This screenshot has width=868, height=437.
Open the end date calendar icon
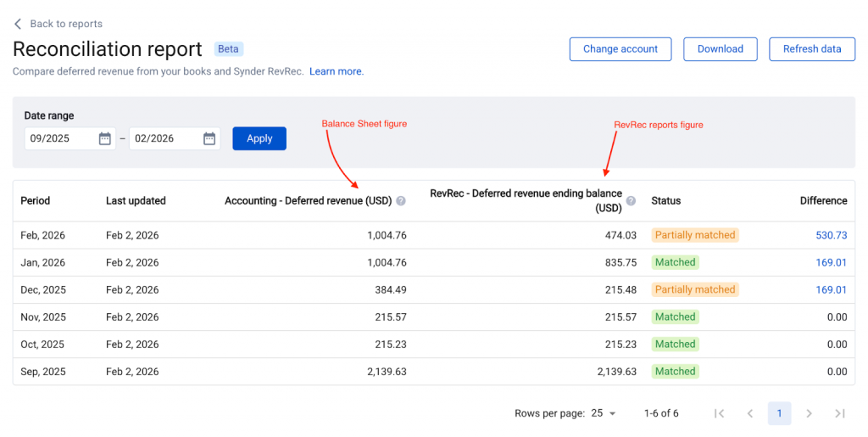pyautogui.click(x=209, y=138)
